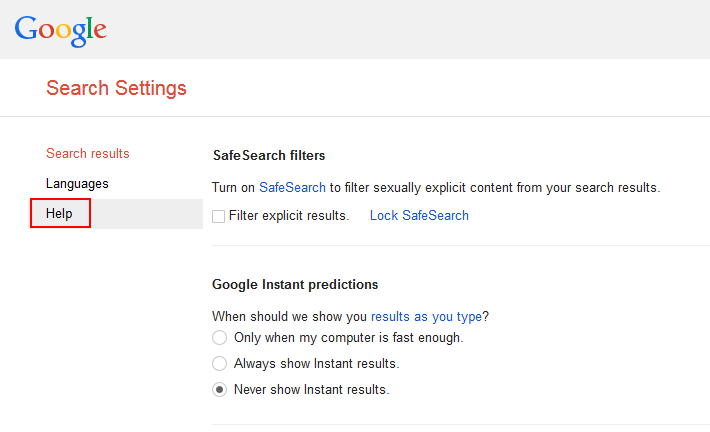710x432 pixels.
Task: Click the "Never show Instant results." label text
Action: 311,390
